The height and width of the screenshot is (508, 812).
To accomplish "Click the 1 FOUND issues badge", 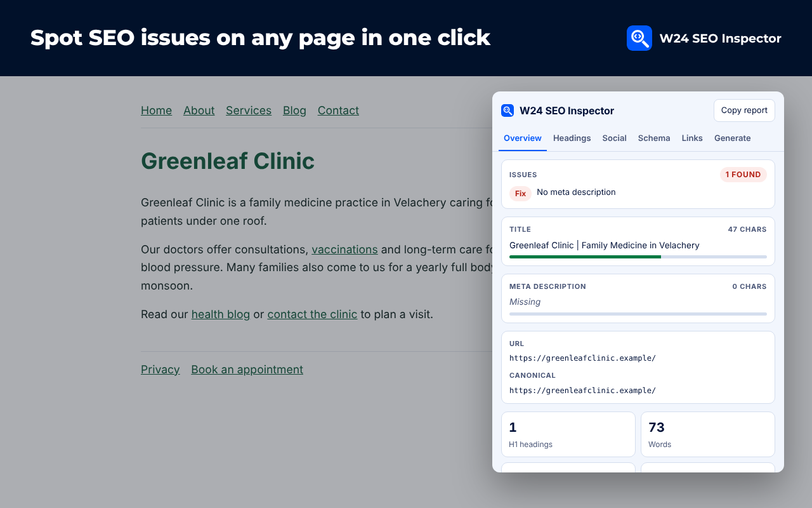I will 743,175.
